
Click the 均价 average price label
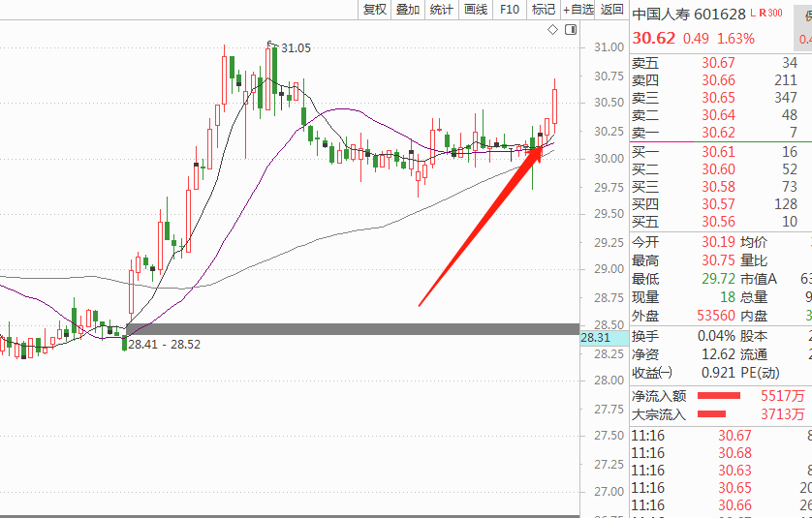(754, 242)
